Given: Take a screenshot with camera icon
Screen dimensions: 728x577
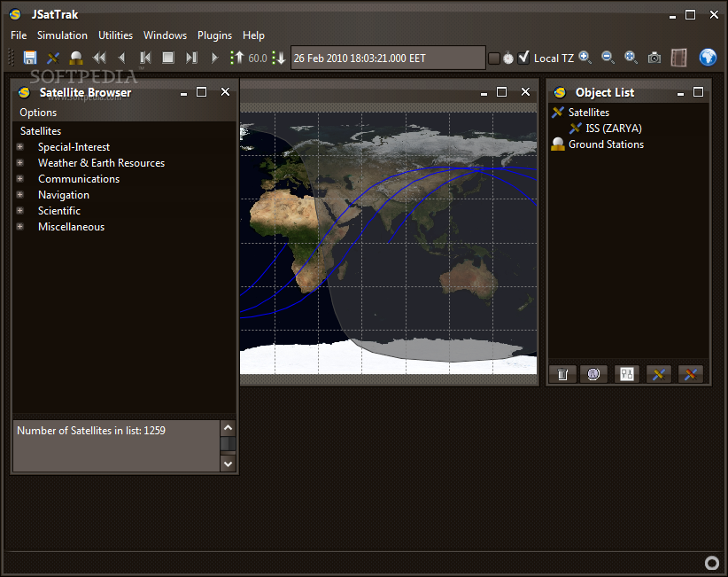Looking at the screenshot, I should click(x=654, y=58).
